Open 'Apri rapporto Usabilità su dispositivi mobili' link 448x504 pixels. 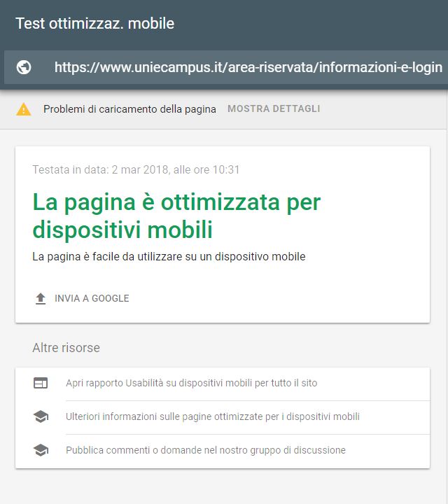point(191,384)
